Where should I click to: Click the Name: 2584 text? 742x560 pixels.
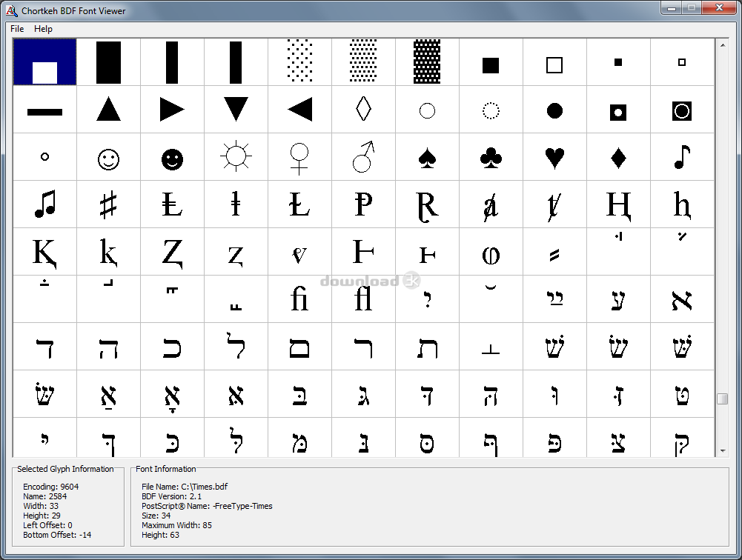point(45,496)
